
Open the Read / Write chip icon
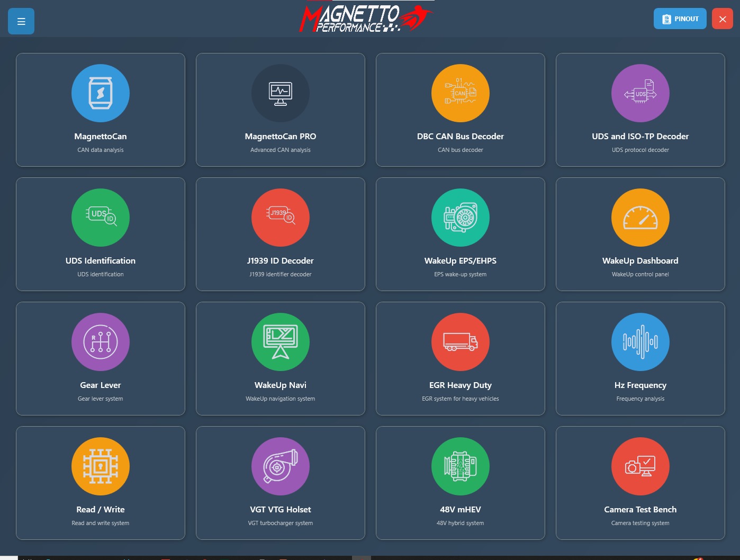tap(101, 466)
